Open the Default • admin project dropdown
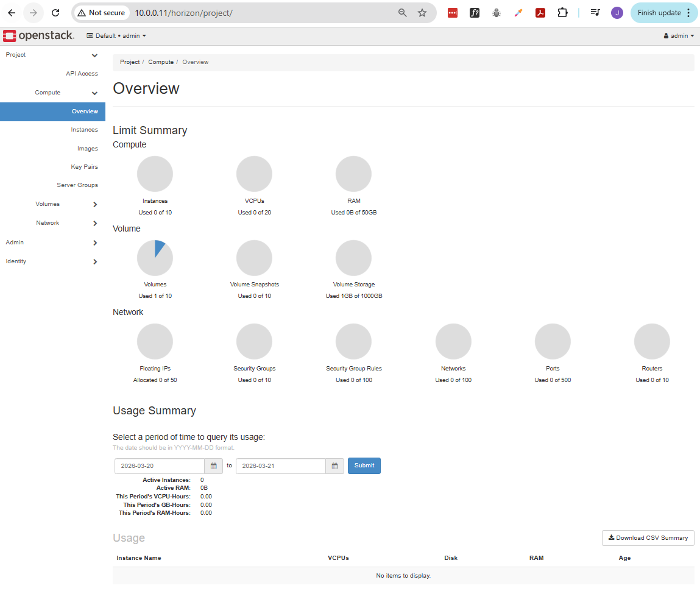 pyautogui.click(x=116, y=36)
